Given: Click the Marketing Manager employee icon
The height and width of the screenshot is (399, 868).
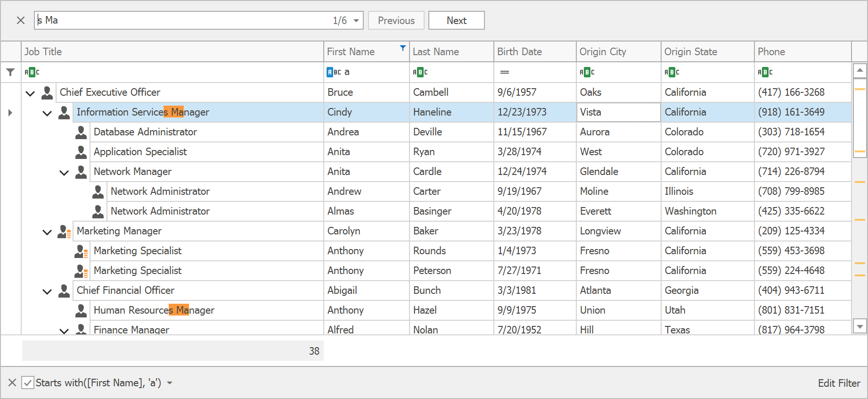Looking at the screenshot, I should 64,231.
